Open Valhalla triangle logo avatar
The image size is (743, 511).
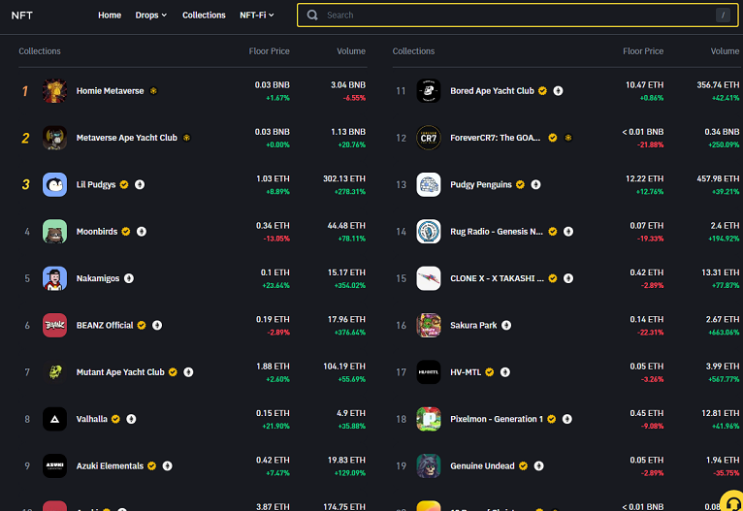(54, 419)
